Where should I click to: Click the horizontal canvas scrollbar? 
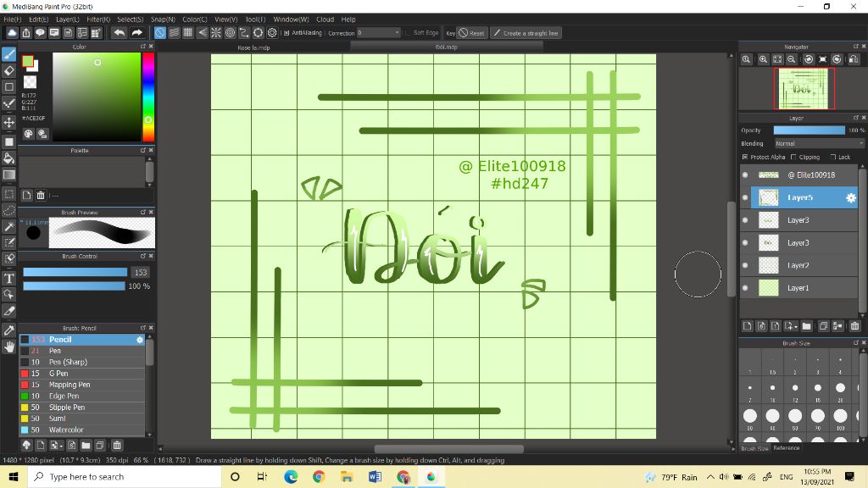pos(448,449)
